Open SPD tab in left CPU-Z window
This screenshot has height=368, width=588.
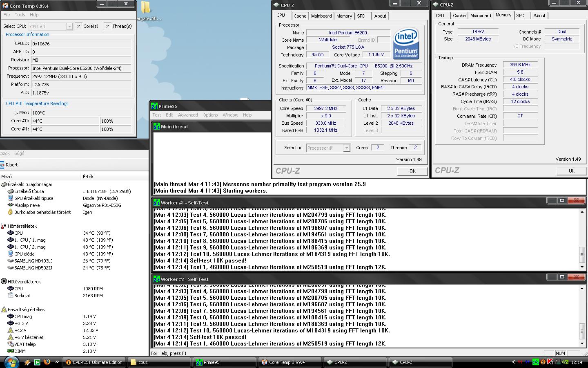coord(361,16)
